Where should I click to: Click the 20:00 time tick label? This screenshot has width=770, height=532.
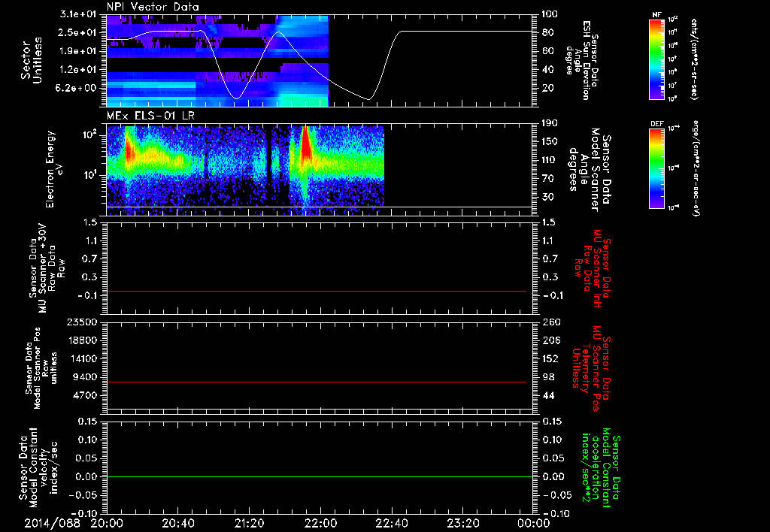coord(107,523)
